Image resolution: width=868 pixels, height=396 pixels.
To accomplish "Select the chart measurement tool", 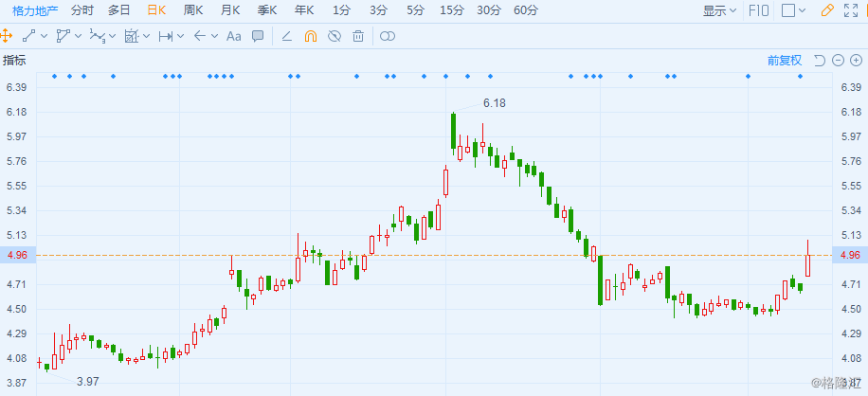I will 131,37.
